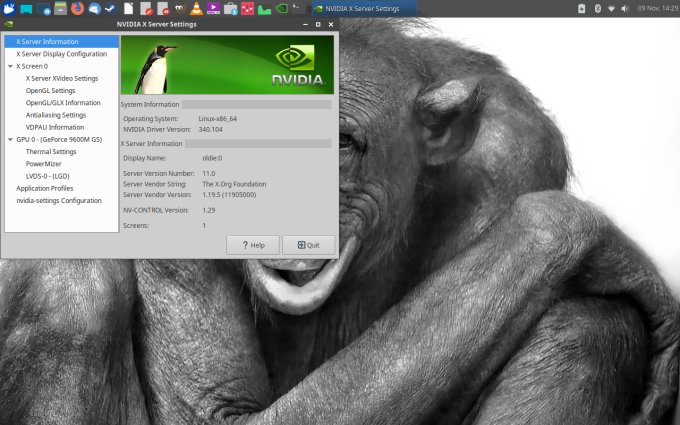Screen dimensions: 680x425
Task: Maximize the NVIDIA X Server Settings window
Action: [318, 24]
